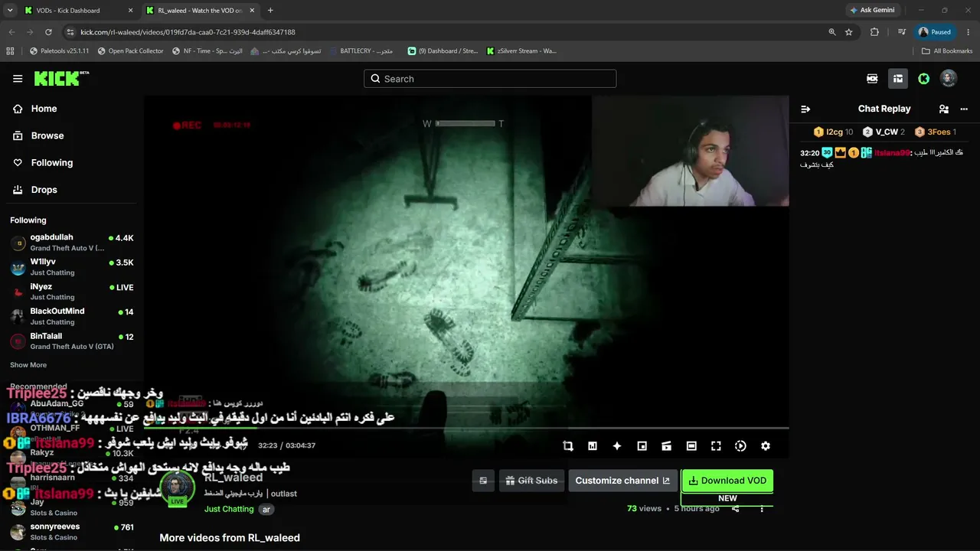The width and height of the screenshot is (980, 551).
Task: Open video player settings gear
Action: 766,446
